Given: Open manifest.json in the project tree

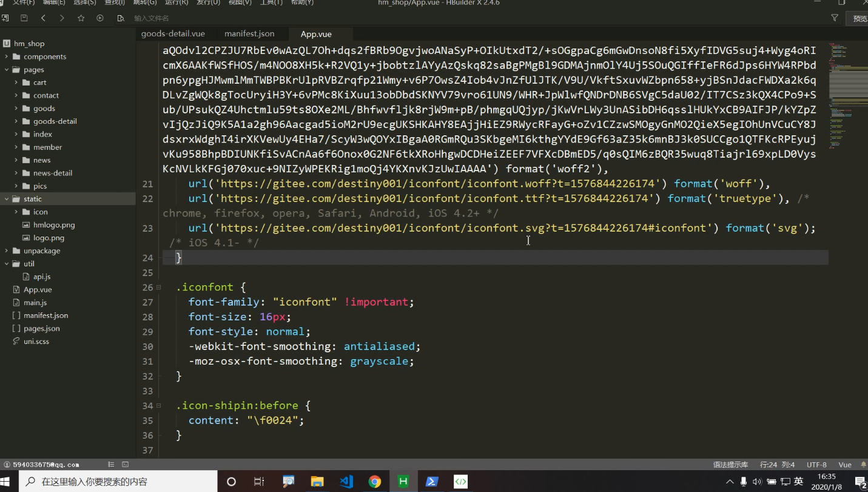Looking at the screenshot, I should [45, 315].
